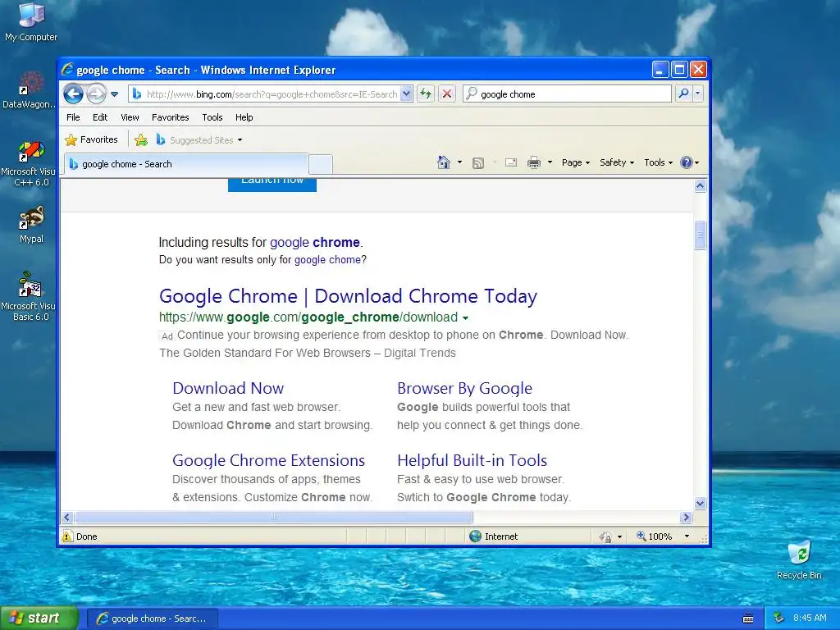Open a new blank tab

pos(321,164)
